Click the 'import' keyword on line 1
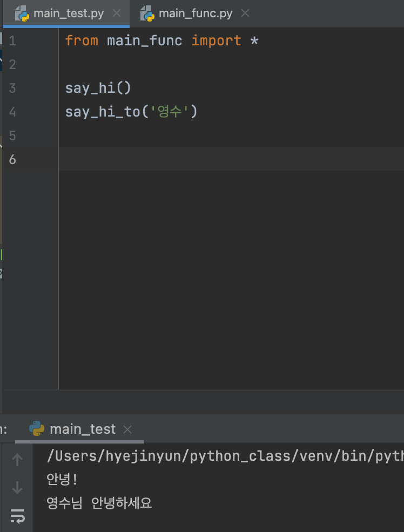Image resolution: width=404 pixels, height=532 pixels. [x=216, y=42]
